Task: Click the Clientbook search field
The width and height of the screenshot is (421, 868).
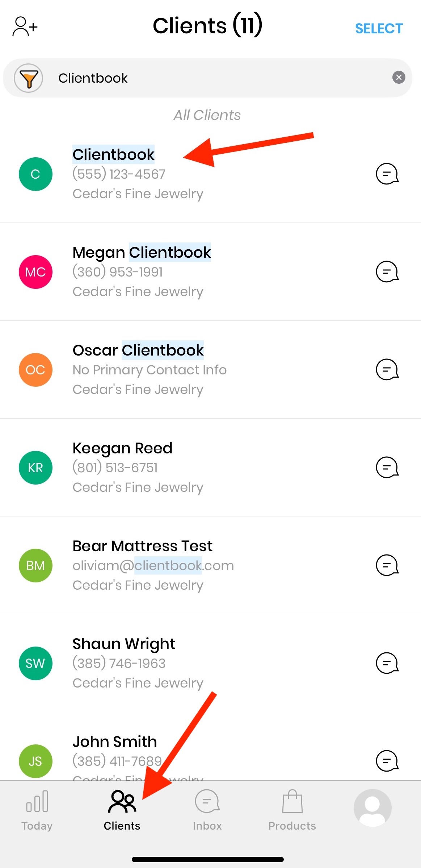Action: (217, 78)
